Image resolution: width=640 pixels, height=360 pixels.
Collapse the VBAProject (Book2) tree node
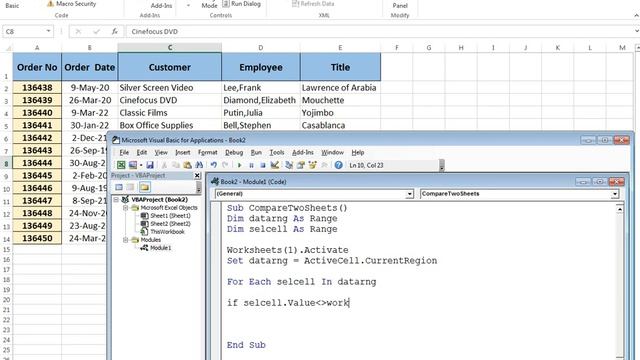click(116, 200)
